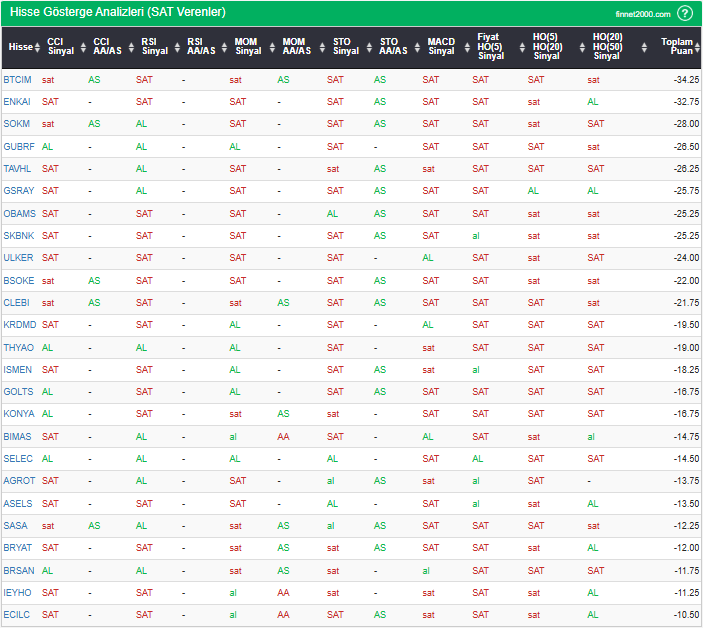The image size is (703, 628).
Task: Select AGROT total score -13.75
Action: coord(686,481)
